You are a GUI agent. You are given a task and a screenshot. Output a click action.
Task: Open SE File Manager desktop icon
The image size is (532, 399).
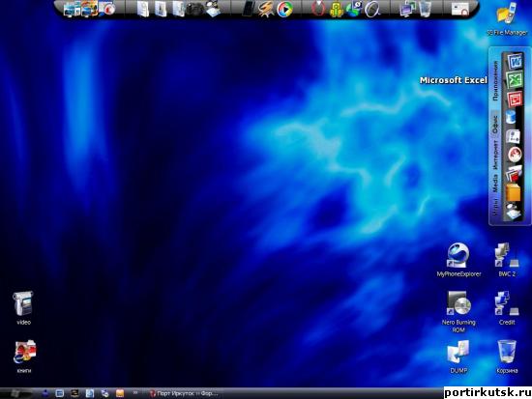coord(507,18)
